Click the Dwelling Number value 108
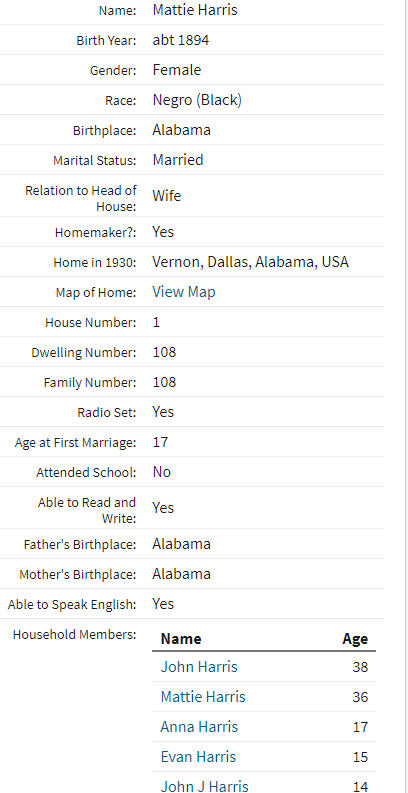 click(164, 352)
